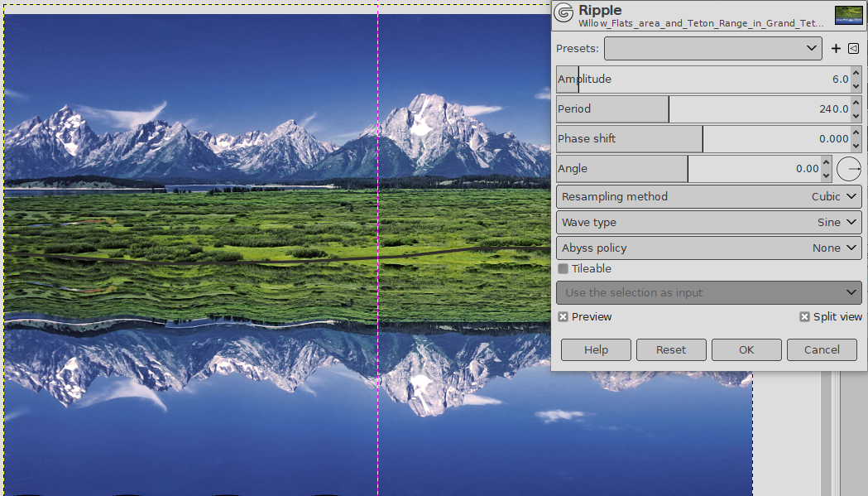
Task: Save current settings as a named preset
Action: tap(836, 49)
